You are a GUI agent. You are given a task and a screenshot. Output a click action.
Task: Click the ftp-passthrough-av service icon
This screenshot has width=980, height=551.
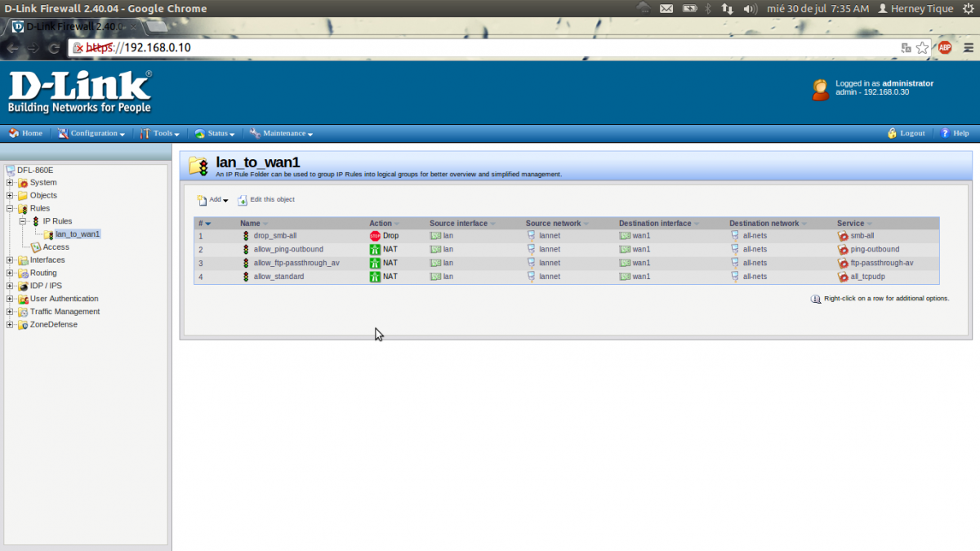(x=843, y=263)
